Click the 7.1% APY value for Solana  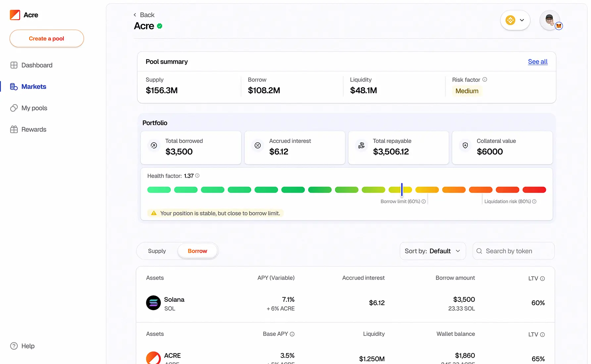[288, 299]
